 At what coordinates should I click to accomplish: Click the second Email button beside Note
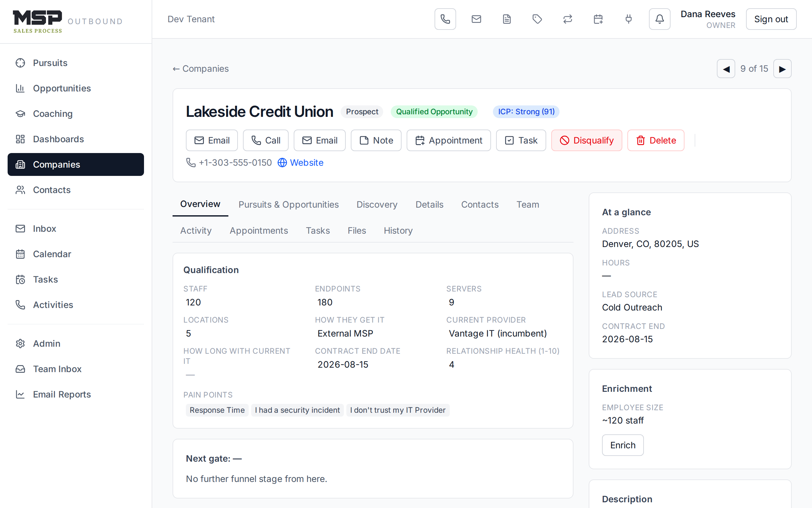point(319,140)
